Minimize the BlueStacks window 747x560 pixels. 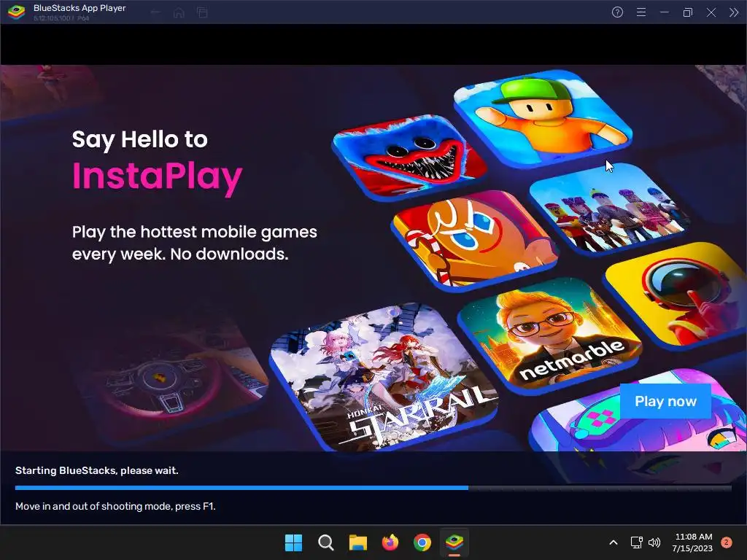(664, 12)
